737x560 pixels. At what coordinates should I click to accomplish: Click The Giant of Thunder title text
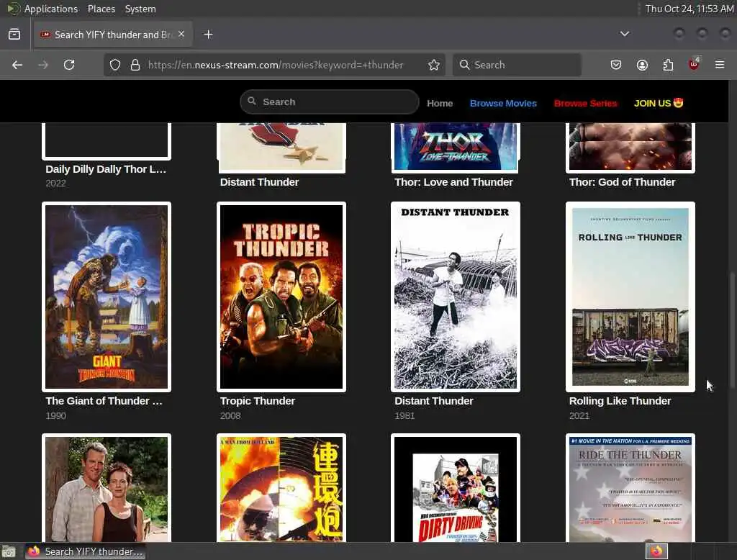(104, 401)
